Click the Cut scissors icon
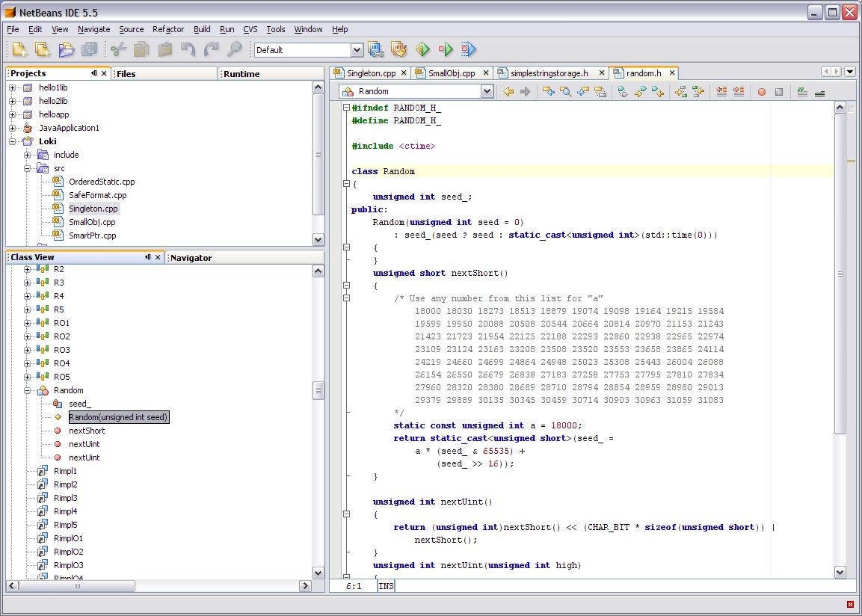The height and width of the screenshot is (616, 862). (x=118, y=49)
